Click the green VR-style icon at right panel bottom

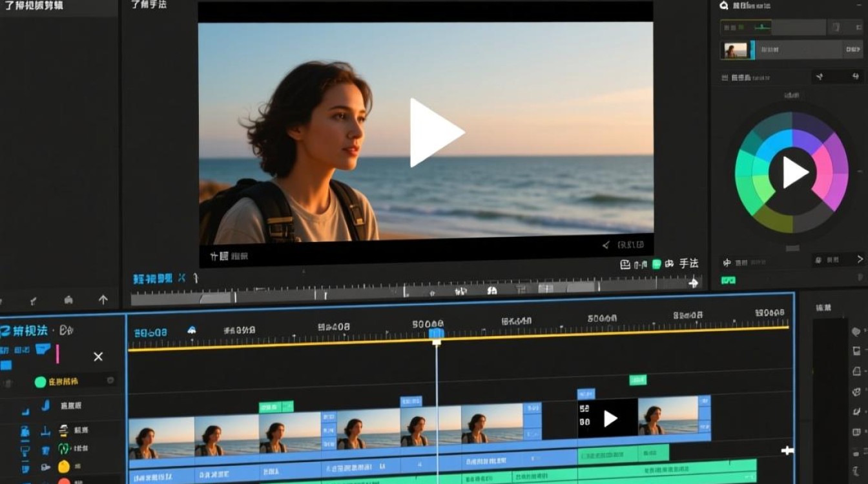point(728,281)
